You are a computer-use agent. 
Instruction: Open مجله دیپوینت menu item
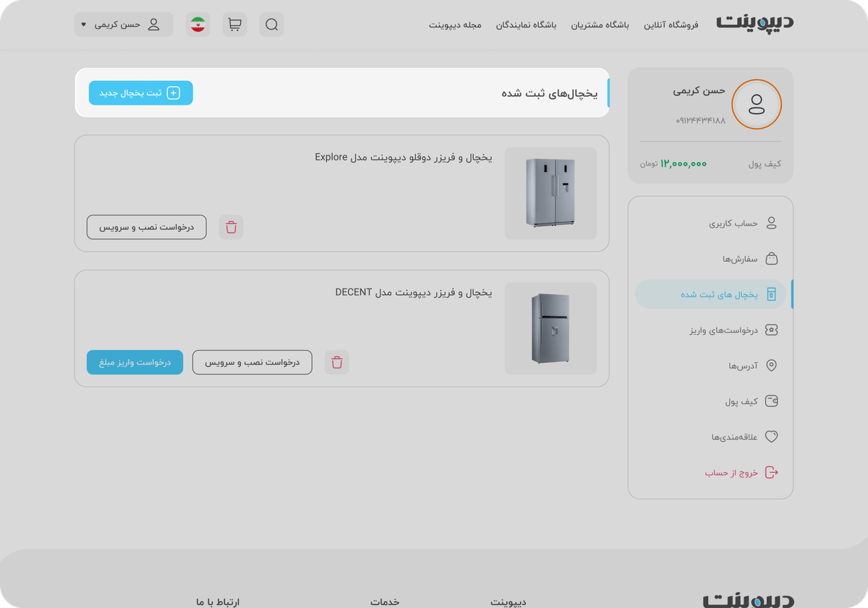tap(455, 25)
